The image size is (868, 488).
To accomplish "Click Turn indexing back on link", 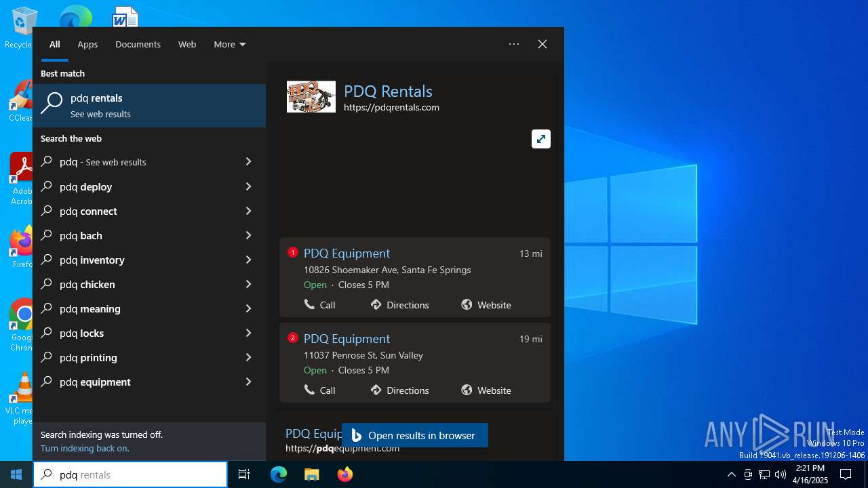I will pos(85,448).
